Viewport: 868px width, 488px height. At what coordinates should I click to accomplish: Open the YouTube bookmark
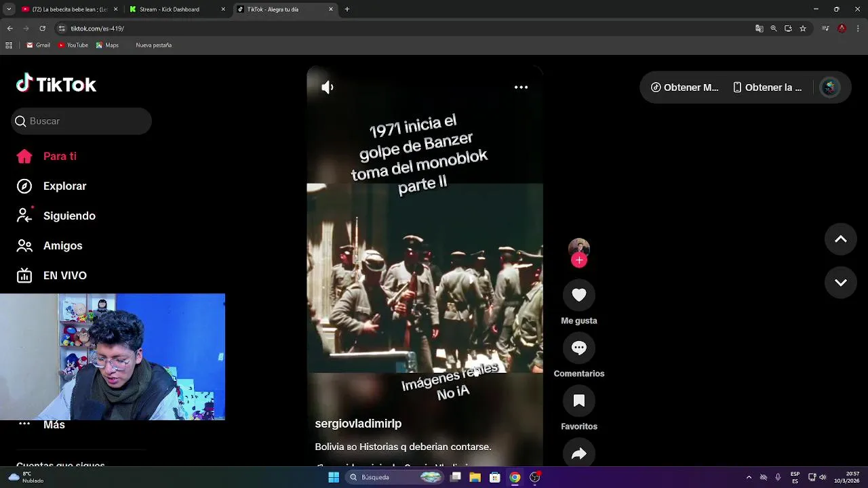tap(73, 45)
